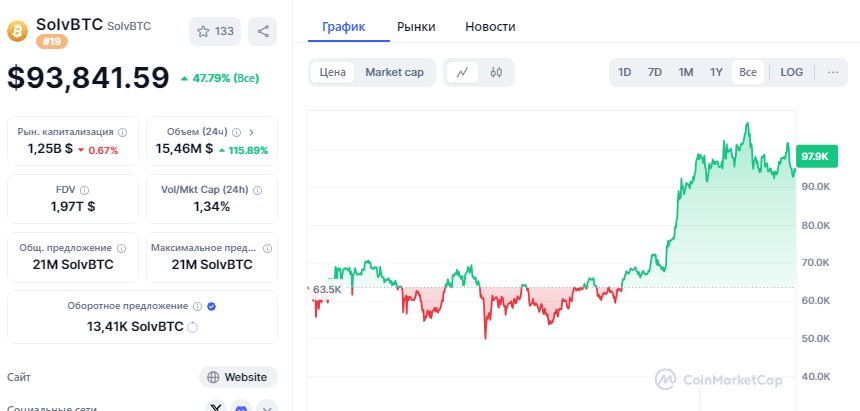860x411 pixels.
Task: Open the chart more-options ellipsis menu
Action: point(832,72)
